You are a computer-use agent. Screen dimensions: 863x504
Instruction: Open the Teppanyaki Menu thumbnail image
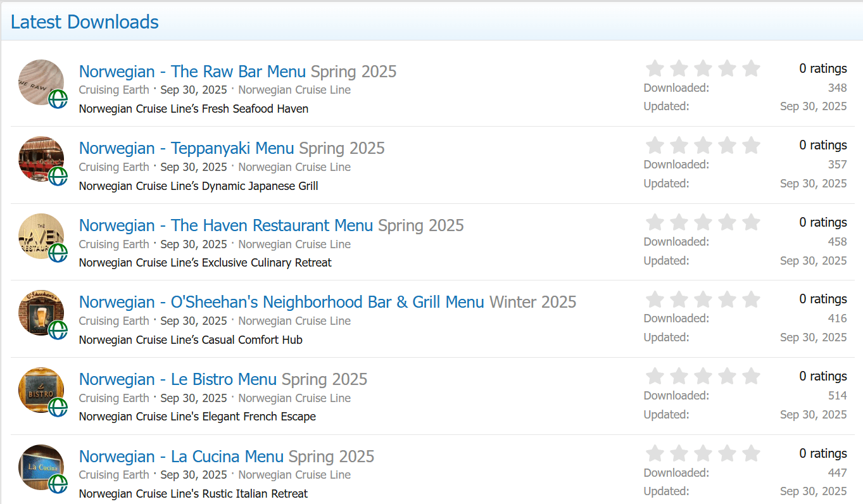[41, 159]
